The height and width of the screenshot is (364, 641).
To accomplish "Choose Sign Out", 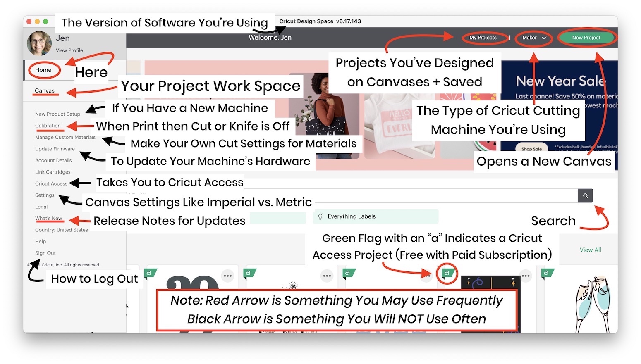I will coord(45,253).
